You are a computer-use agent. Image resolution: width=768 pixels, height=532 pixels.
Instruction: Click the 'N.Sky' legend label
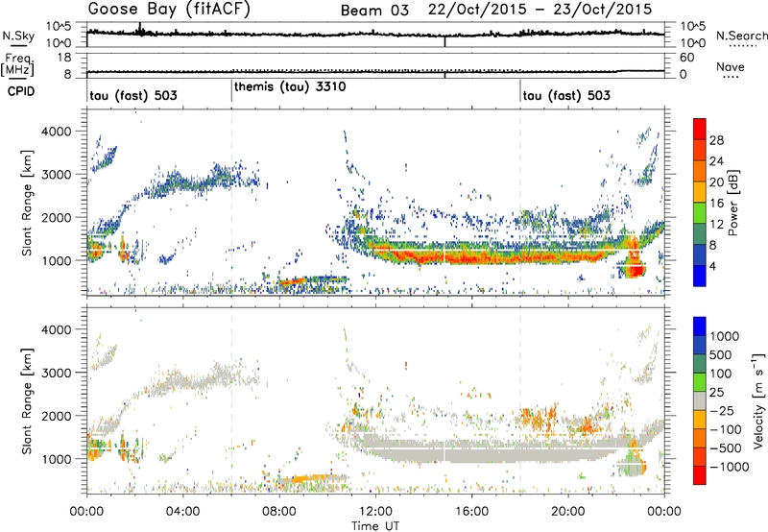(18, 36)
